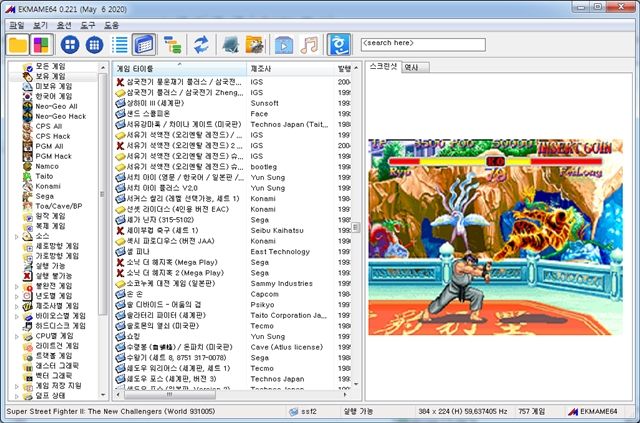
Task: Click the gray game properties icon
Action: point(231,45)
